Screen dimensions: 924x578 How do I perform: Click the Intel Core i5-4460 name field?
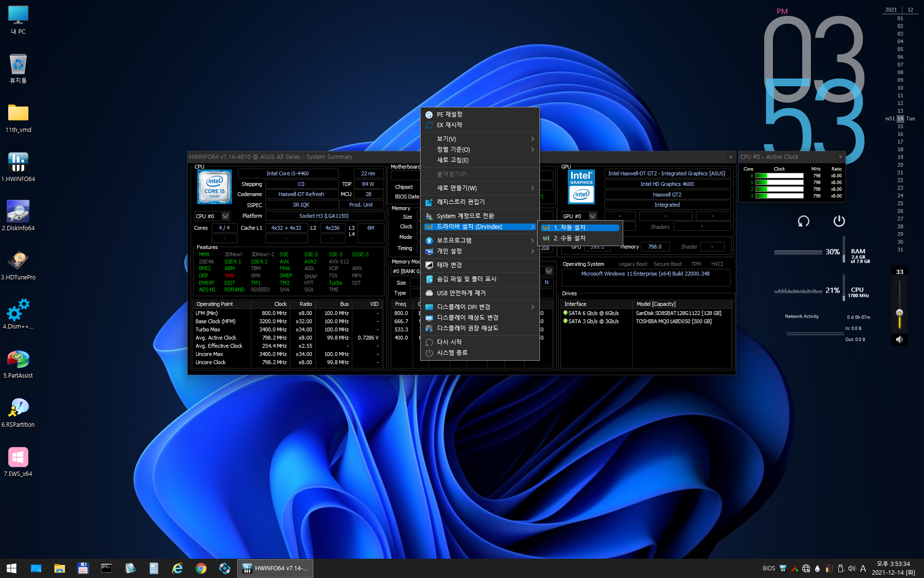pos(288,173)
